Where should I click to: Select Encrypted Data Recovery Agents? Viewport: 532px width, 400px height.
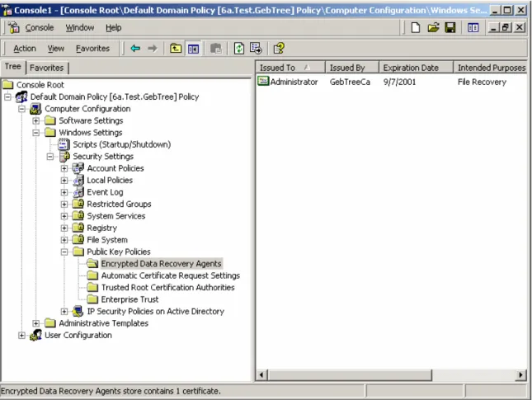161,264
